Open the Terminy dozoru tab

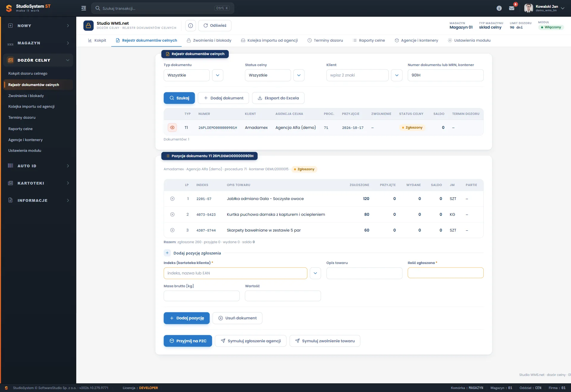click(x=325, y=40)
